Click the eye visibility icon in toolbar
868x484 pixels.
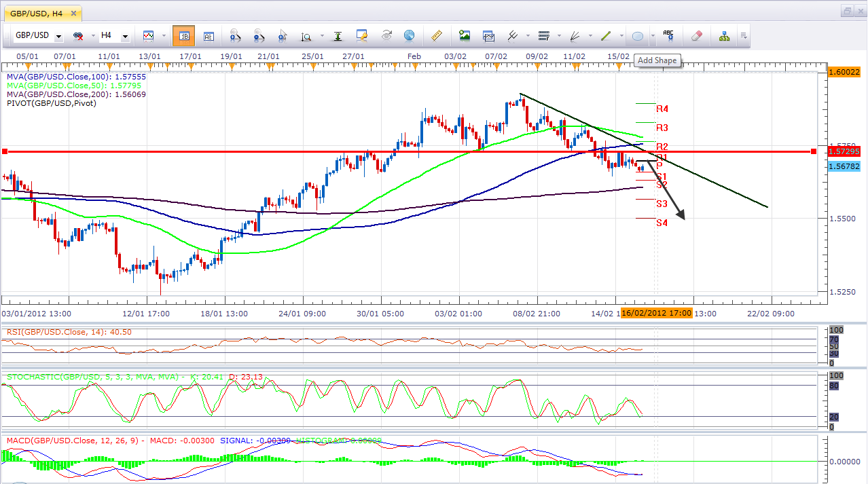point(386,35)
